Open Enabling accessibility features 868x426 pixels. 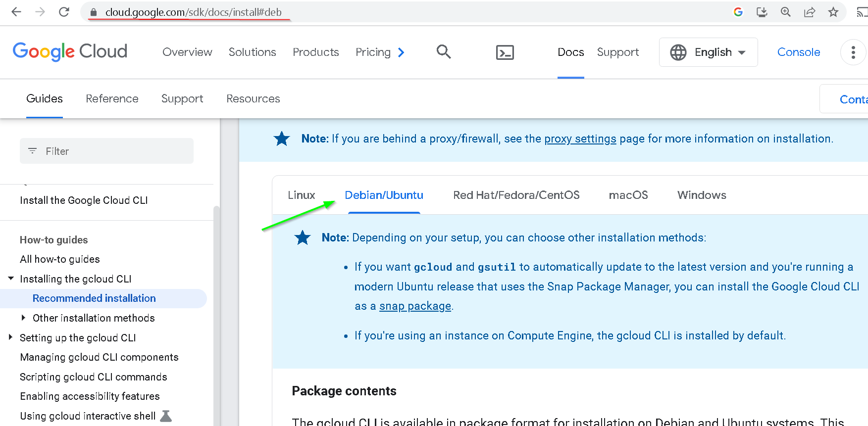[x=90, y=396]
